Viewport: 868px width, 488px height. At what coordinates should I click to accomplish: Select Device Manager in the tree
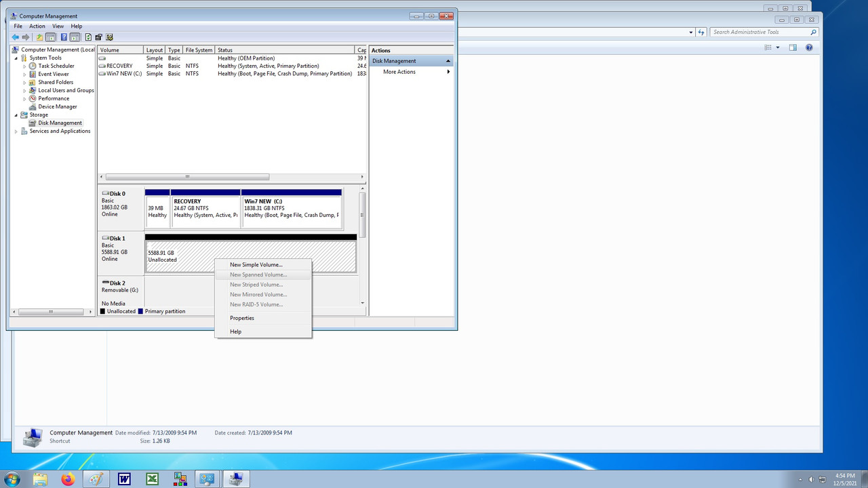click(58, 106)
